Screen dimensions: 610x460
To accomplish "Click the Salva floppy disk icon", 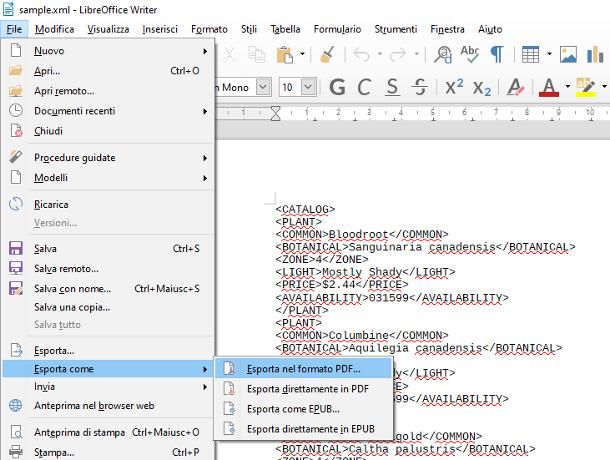I will [x=16, y=248].
